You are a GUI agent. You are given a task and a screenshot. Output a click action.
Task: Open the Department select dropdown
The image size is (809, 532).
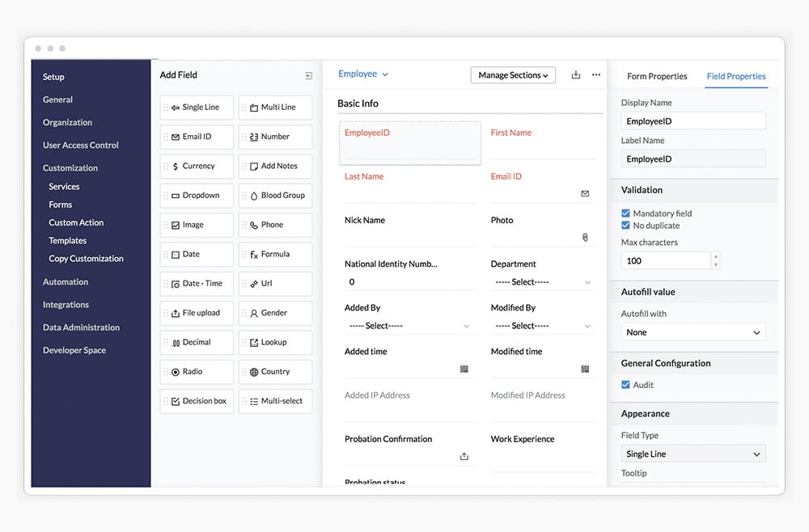tap(542, 282)
